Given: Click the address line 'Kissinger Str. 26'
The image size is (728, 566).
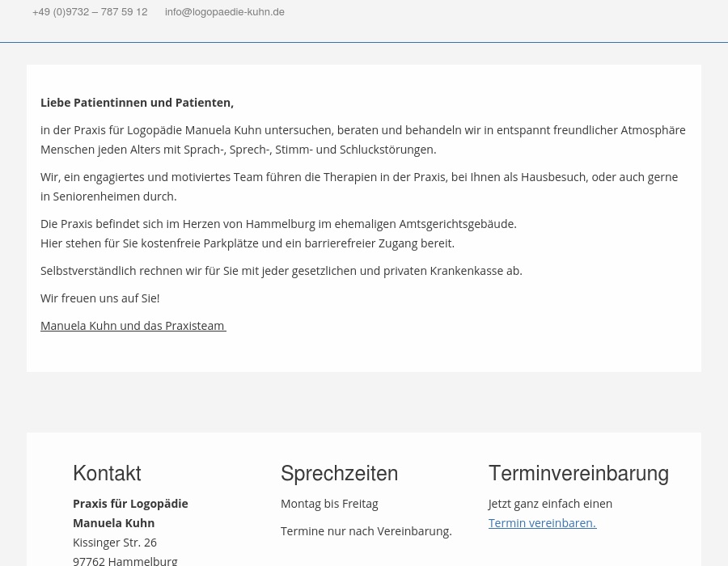Looking at the screenshot, I should click(x=115, y=542).
